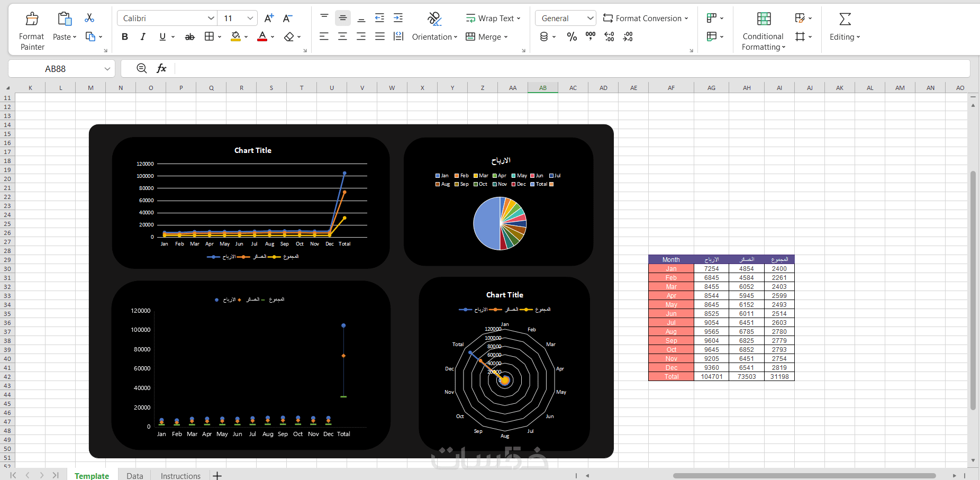Activate the Format Painter tool
This screenshot has width=980, height=480.
(x=32, y=31)
